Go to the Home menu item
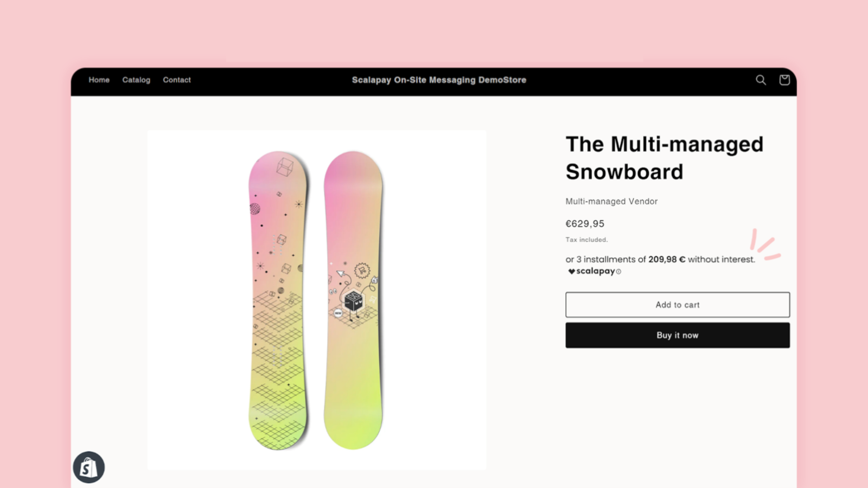The width and height of the screenshot is (868, 488). pos(99,80)
